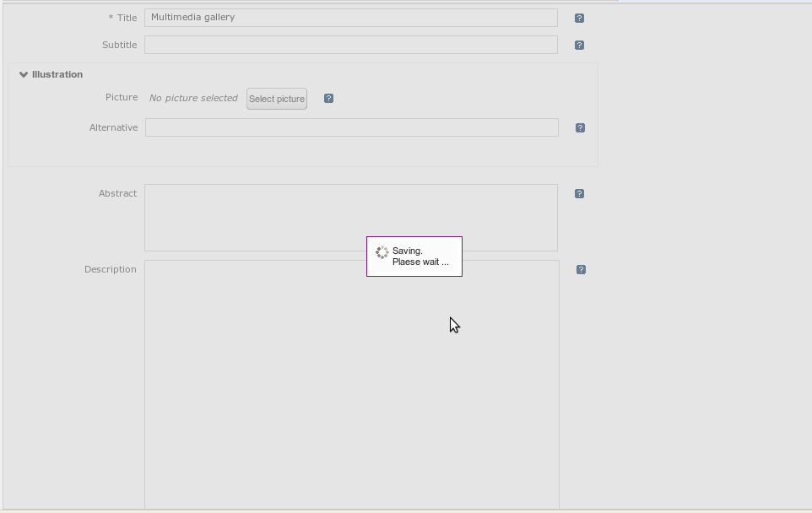Click the Abstract field label
This screenshot has width=812, height=513.
[x=117, y=193]
